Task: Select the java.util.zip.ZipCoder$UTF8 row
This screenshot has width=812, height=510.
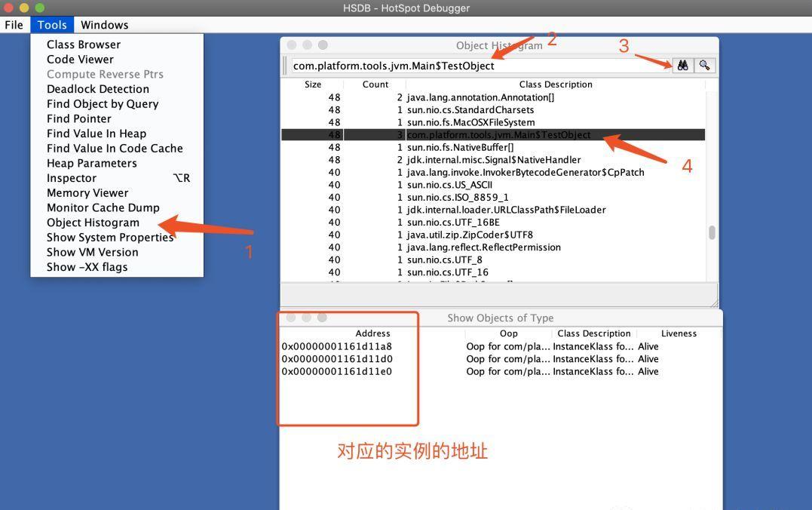Action: click(493, 235)
